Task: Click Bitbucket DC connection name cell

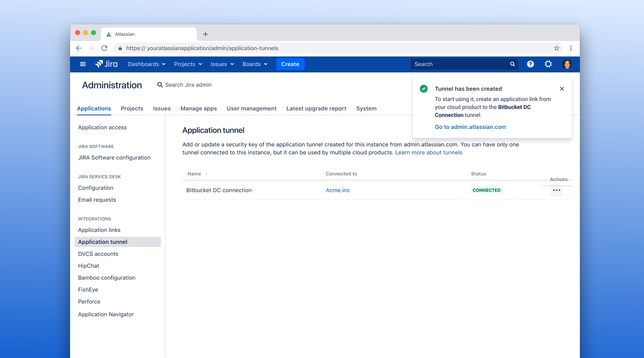Action: coord(219,190)
